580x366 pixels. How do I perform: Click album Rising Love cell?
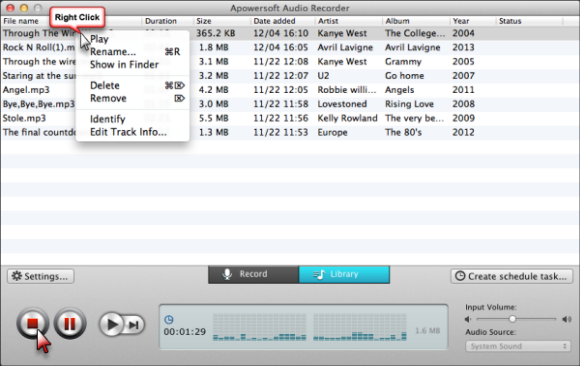click(409, 104)
